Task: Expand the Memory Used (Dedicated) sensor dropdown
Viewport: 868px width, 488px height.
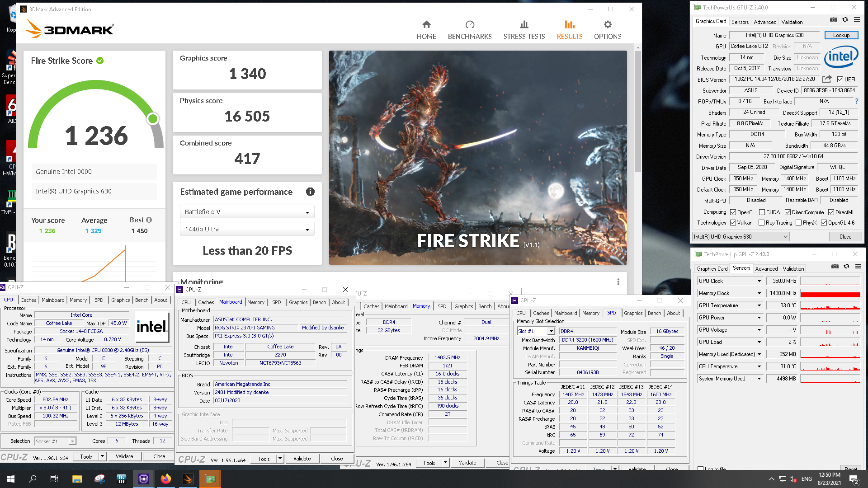Action: click(759, 354)
